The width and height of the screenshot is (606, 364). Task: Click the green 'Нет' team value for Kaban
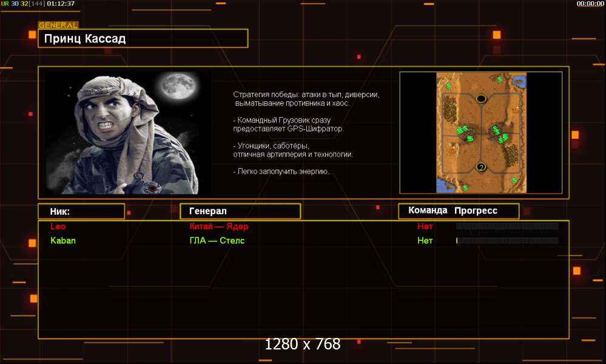point(425,240)
